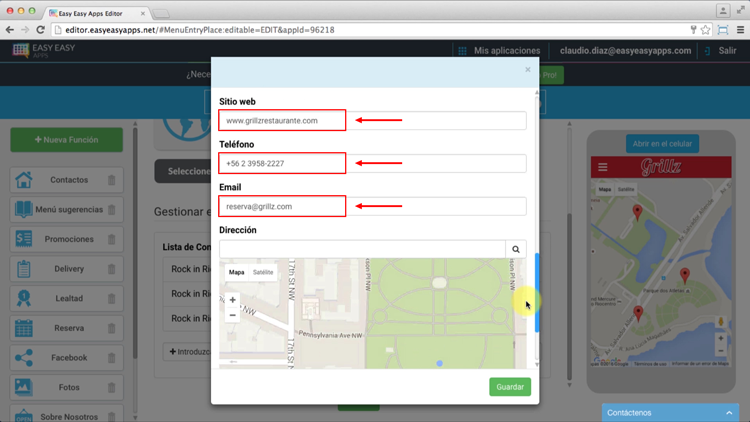Select Mapa tab in phone preview

pyautogui.click(x=605, y=189)
